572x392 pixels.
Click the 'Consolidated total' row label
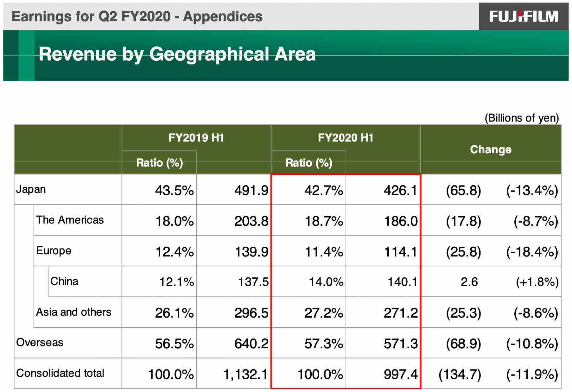pyautogui.click(x=60, y=373)
